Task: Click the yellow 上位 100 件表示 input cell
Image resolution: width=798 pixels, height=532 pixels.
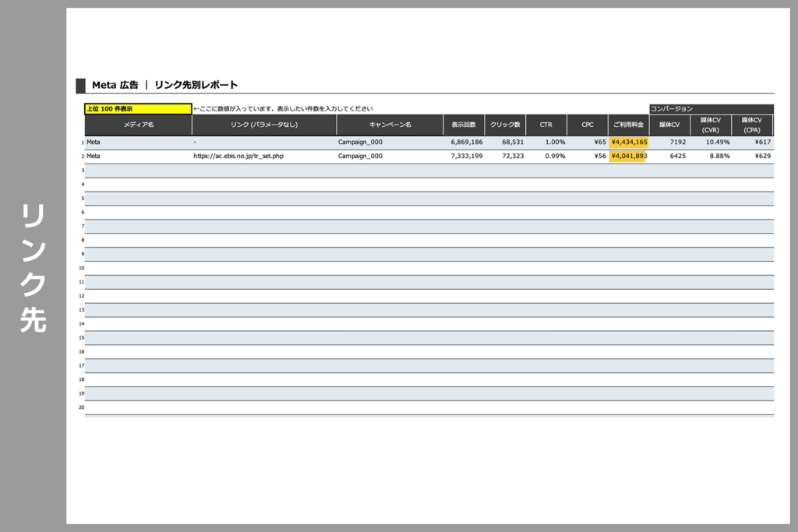Action: point(137,109)
